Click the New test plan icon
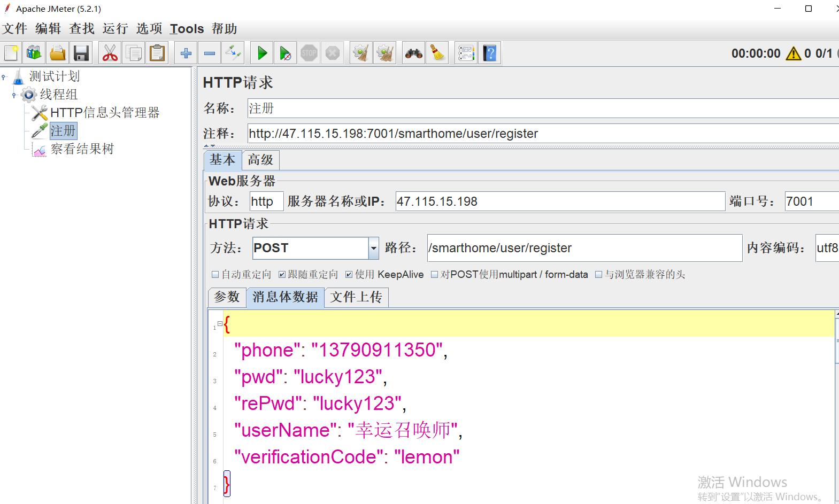 point(11,53)
